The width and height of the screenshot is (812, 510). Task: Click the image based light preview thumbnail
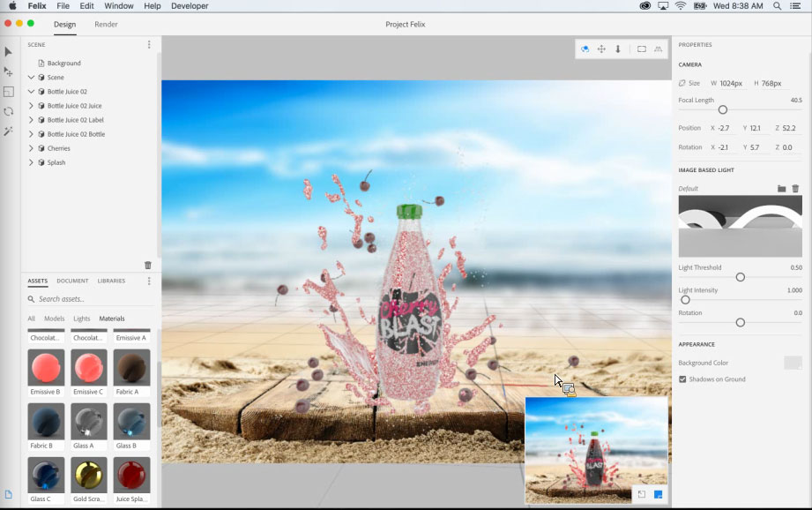pos(740,226)
